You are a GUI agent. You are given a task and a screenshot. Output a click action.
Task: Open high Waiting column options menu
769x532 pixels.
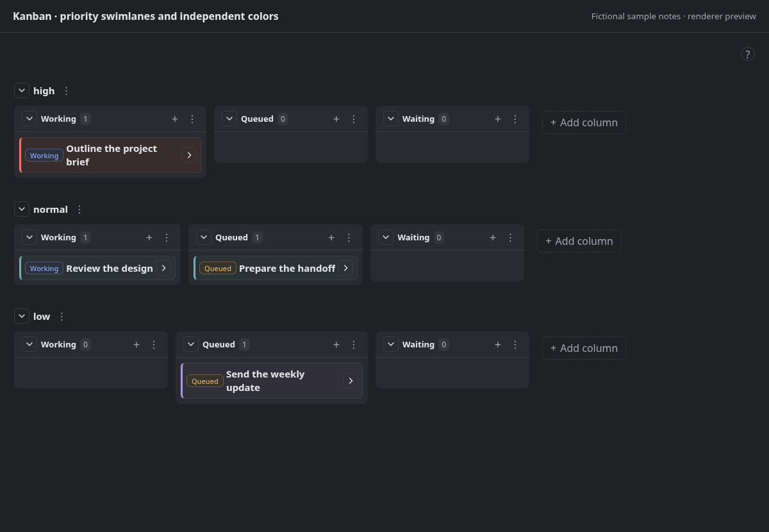click(515, 119)
